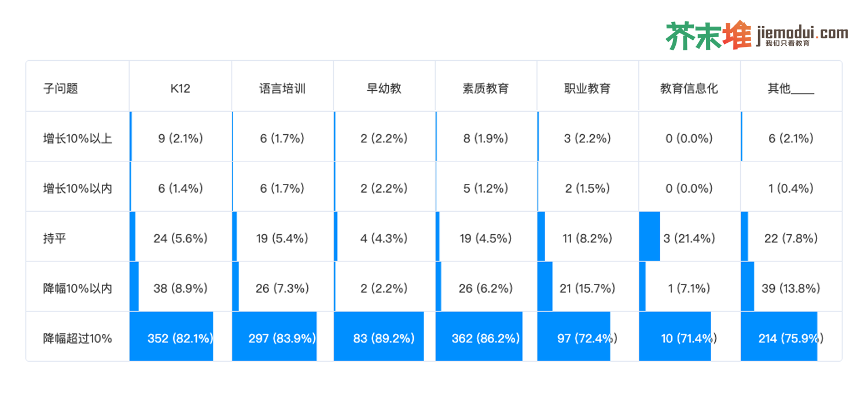Click the 降幅10%以内 row label
The height and width of the screenshot is (405, 868).
(x=78, y=288)
